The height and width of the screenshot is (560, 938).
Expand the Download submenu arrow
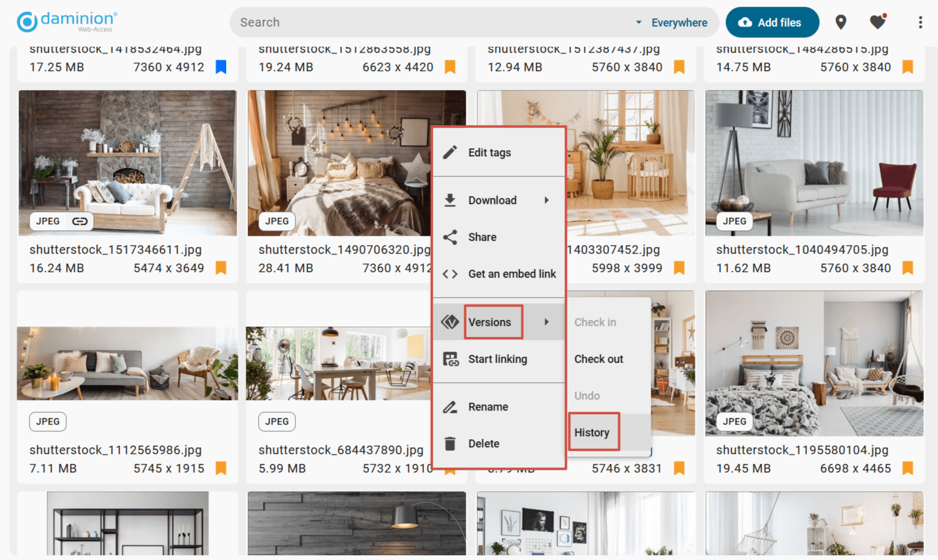tap(547, 200)
